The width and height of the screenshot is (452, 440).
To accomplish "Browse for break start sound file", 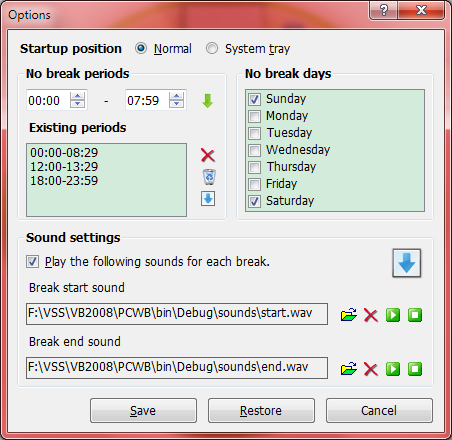I will tap(349, 315).
